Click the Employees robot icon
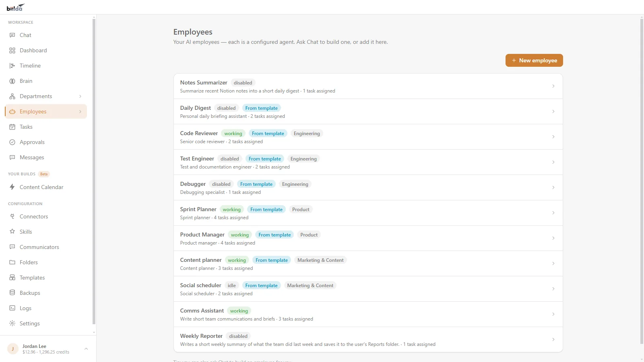This screenshot has width=644, height=362. pos(12,111)
